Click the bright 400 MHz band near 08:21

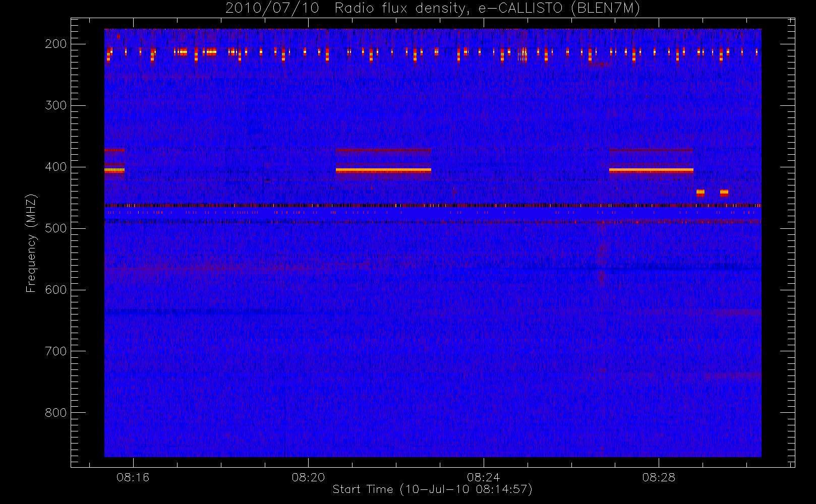click(x=383, y=170)
